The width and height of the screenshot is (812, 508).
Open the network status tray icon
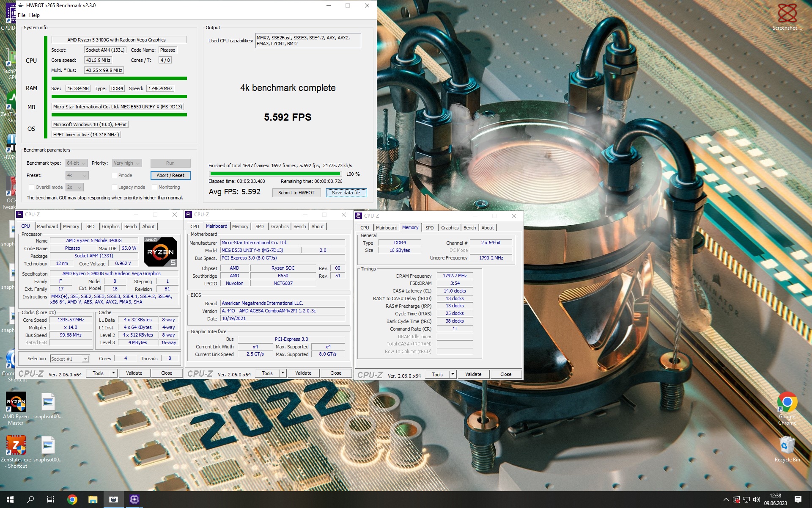tap(746, 500)
